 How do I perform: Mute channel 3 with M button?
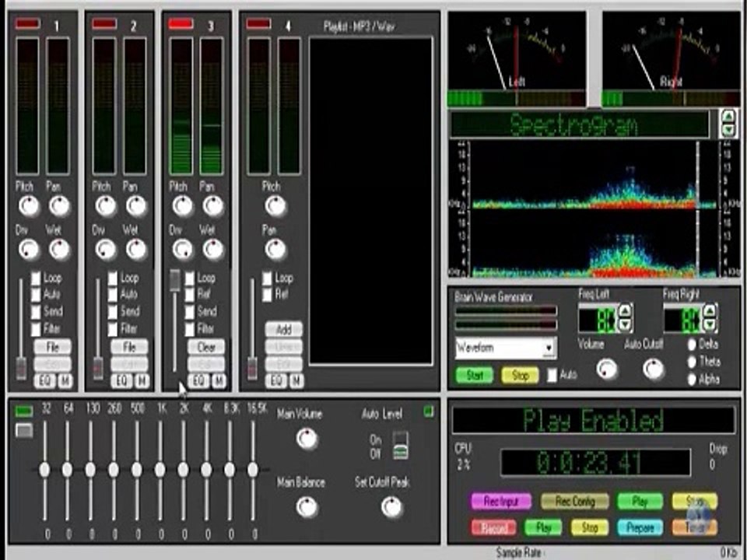click(x=219, y=381)
